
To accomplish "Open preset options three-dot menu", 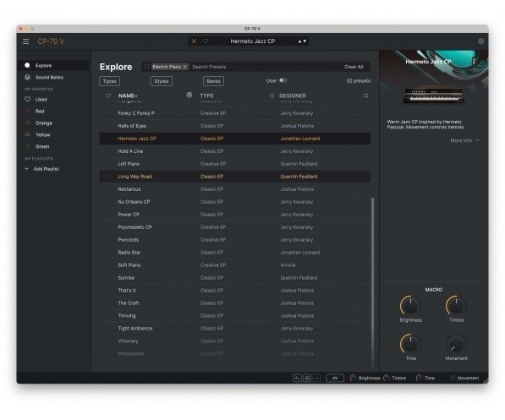I will click(x=474, y=62).
